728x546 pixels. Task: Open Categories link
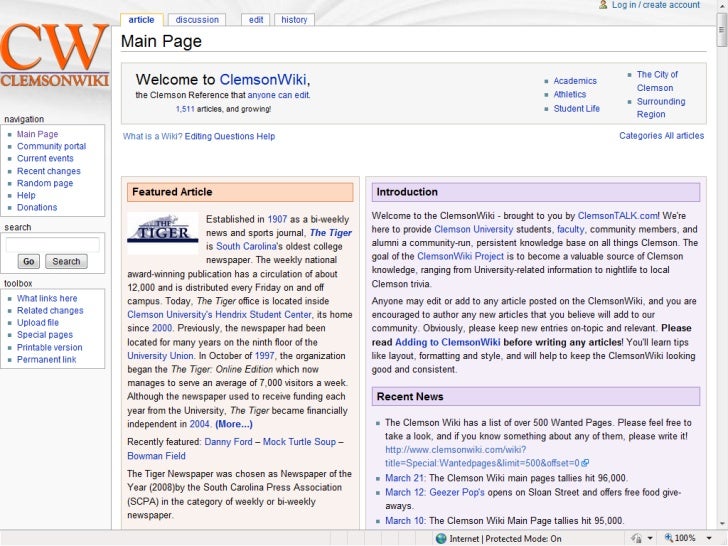[x=640, y=136]
